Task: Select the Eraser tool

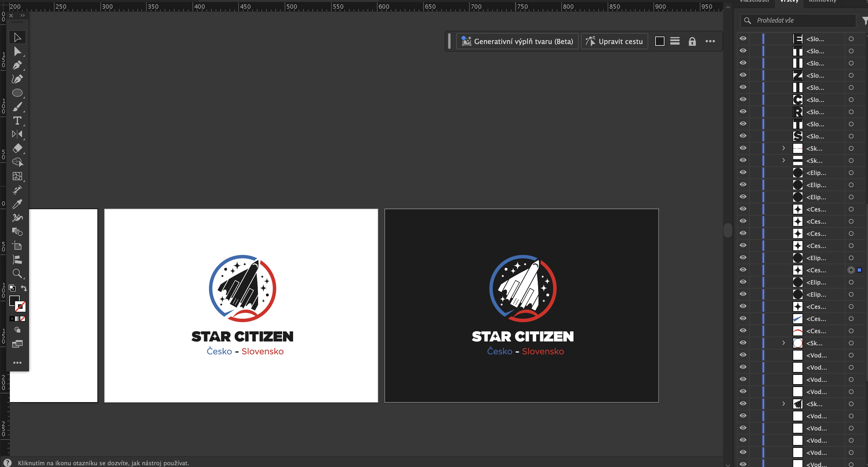Action: click(x=17, y=148)
